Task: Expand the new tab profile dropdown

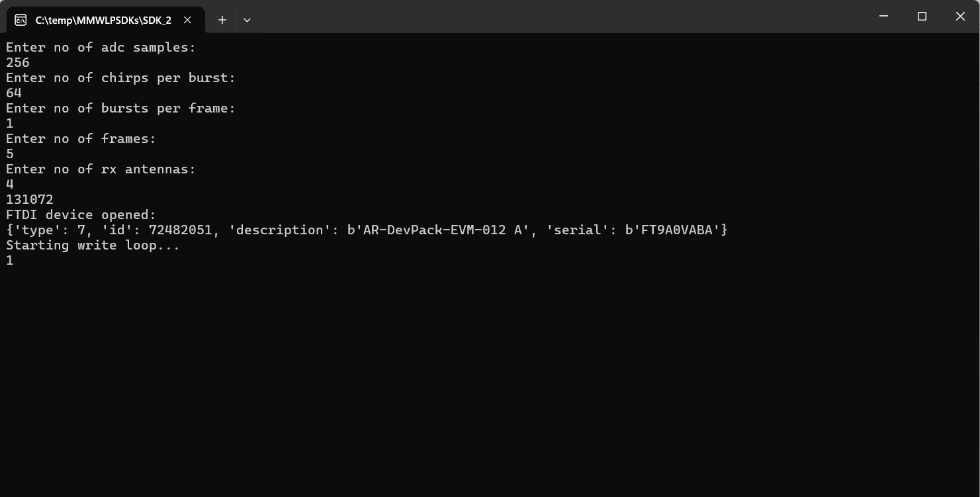Action: pyautogui.click(x=247, y=20)
